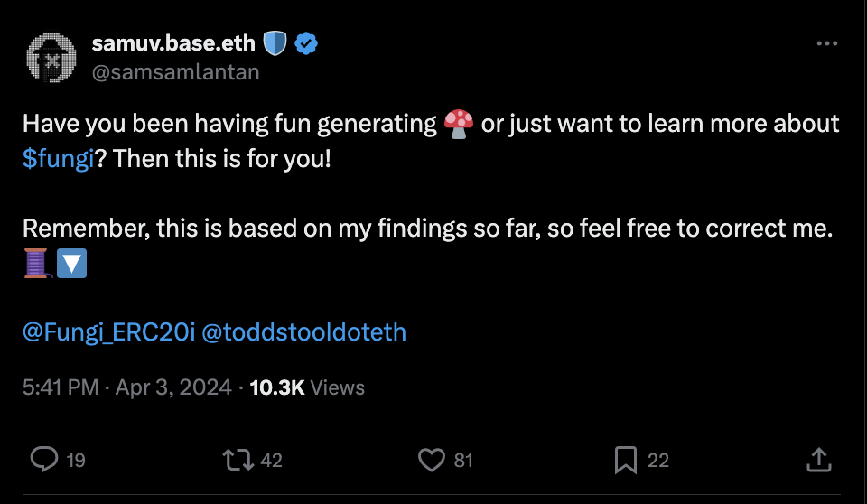Click the 5:41 PM · Apr 3, 2024 timestamp
Image resolution: width=867 pixels, height=504 pixels.
pos(126,387)
